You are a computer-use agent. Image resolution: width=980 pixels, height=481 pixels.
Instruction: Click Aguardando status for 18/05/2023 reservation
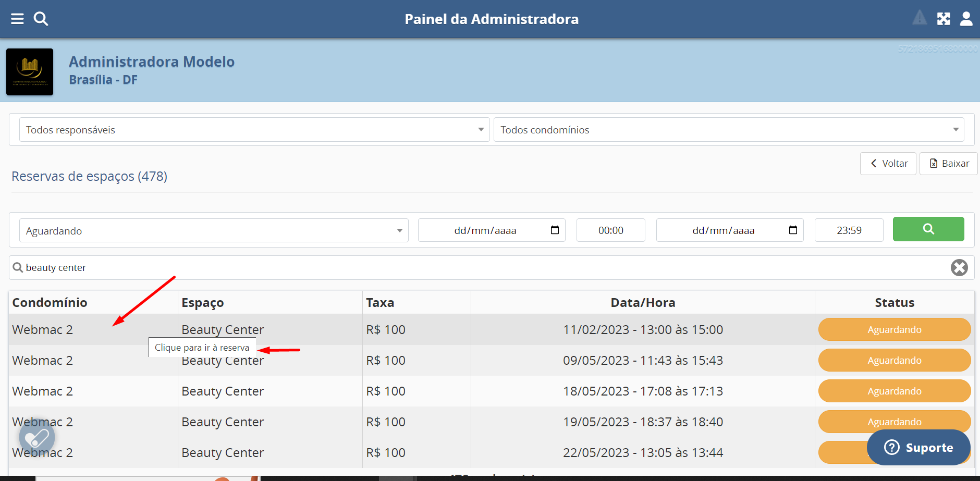[x=894, y=391]
